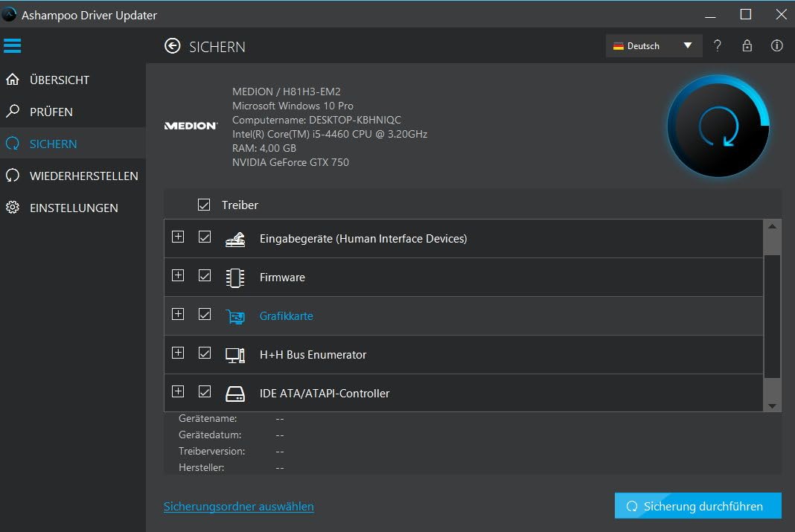Uncheck the IDE ATA/ATAPI-Controller checkbox
Image resolution: width=795 pixels, height=532 pixels.
(204, 391)
